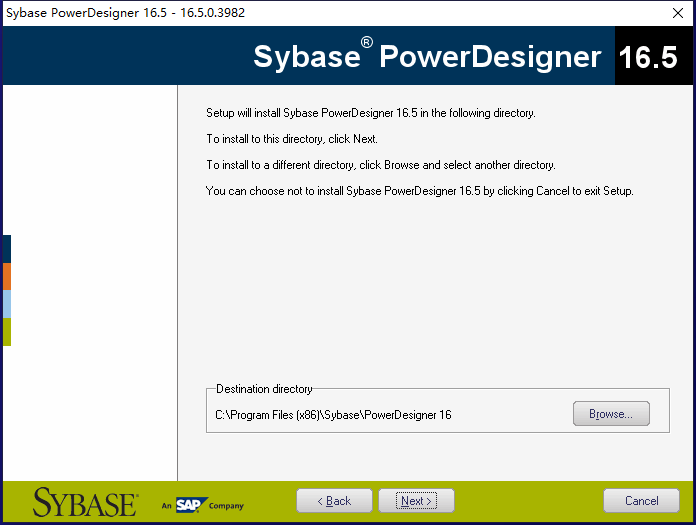Viewport: 696px width, 525px height.
Task: Click the 'You can choose not to install' line
Action: click(419, 191)
